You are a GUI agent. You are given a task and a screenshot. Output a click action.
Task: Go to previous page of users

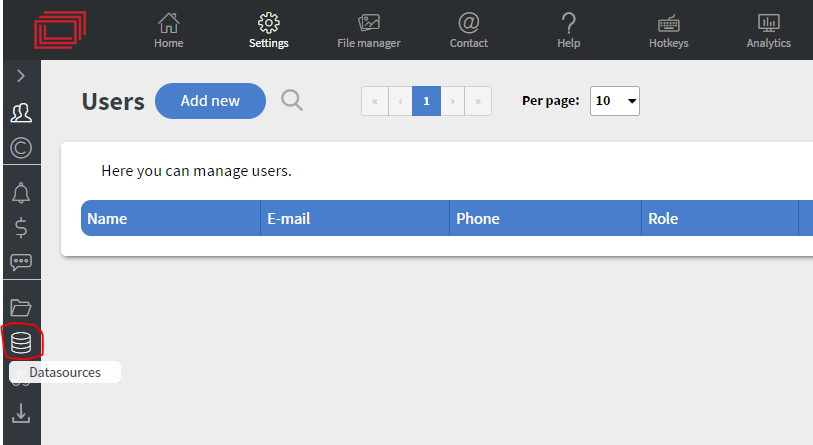(400, 101)
